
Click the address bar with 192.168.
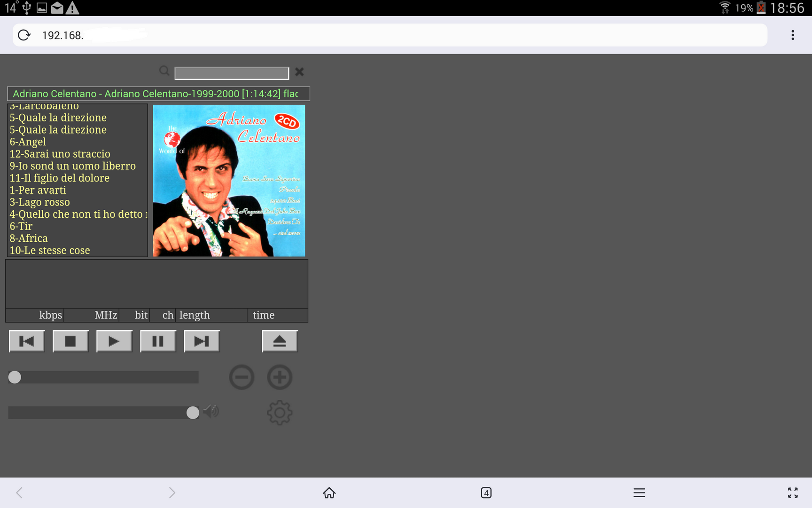tap(390, 35)
